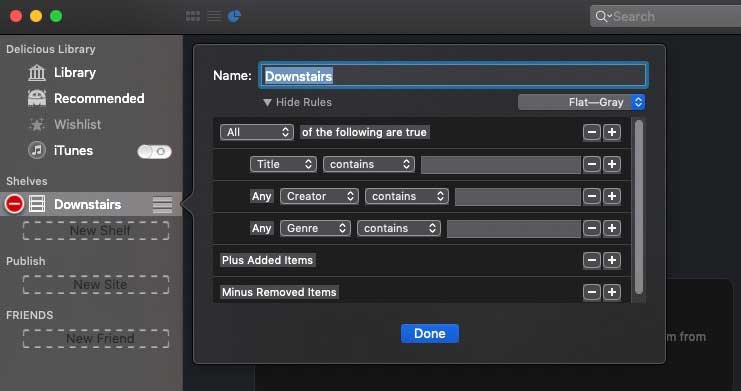Viewport: 741px width, 391px height.
Task: Remove the Genre rule
Action: click(x=592, y=228)
